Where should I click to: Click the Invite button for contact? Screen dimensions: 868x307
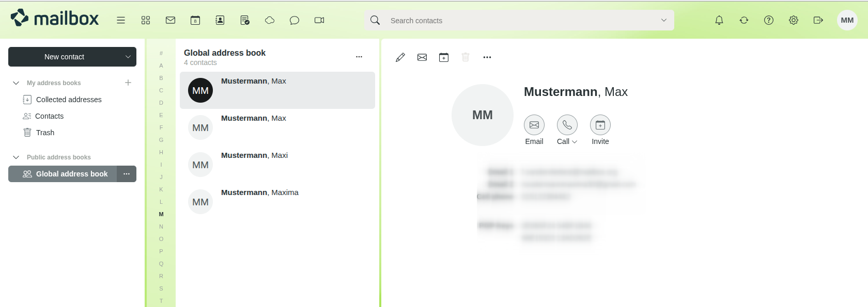point(600,125)
